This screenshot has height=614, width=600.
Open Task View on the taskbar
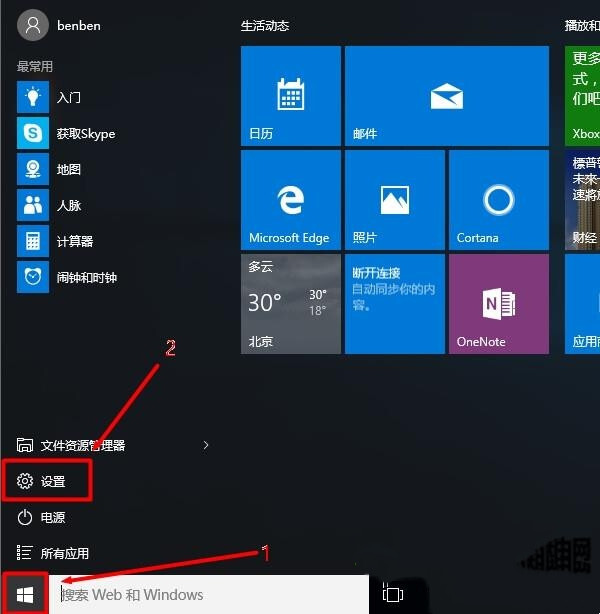click(x=392, y=594)
